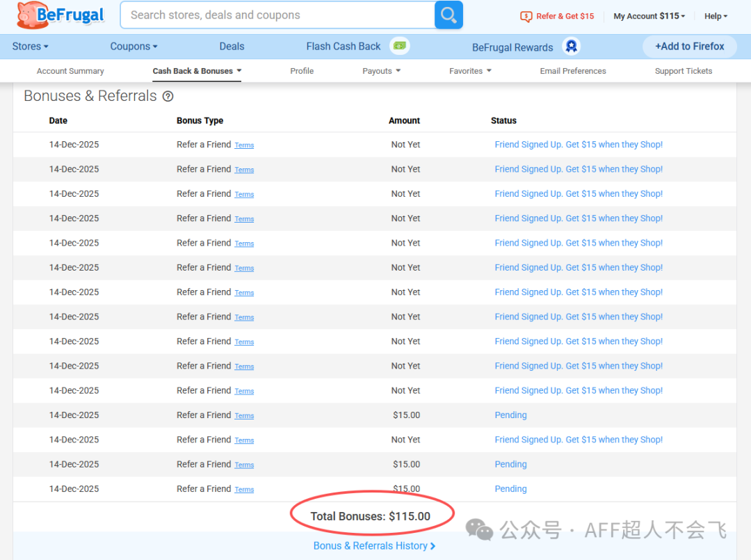
Task: Expand the Cash Back & Bonuses submenu
Action: point(197,71)
